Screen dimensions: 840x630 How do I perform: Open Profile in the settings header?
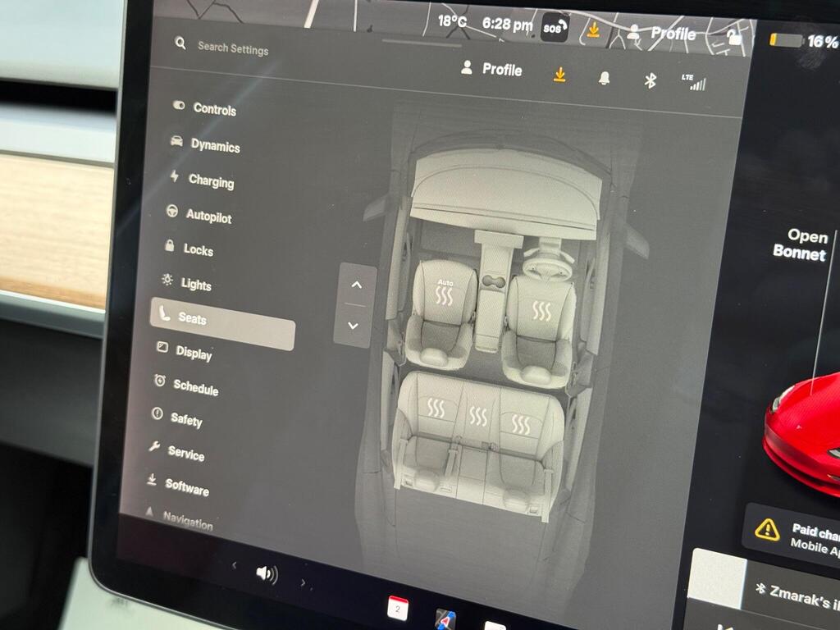click(x=491, y=70)
